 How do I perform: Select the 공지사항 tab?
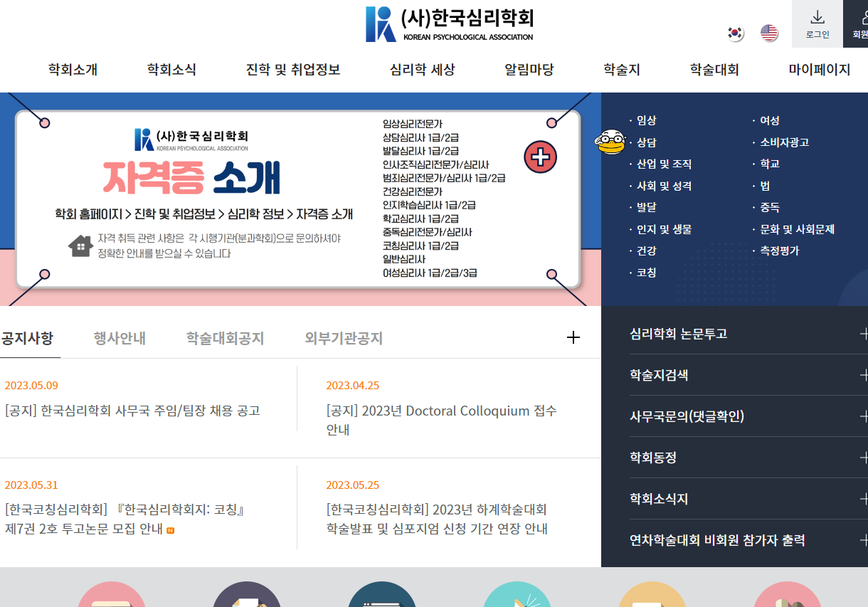(x=27, y=338)
